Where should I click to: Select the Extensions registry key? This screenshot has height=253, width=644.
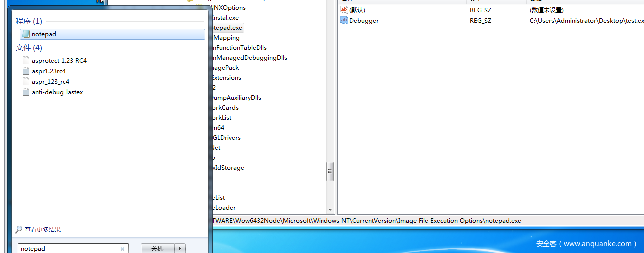pyautogui.click(x=226, y=77)
